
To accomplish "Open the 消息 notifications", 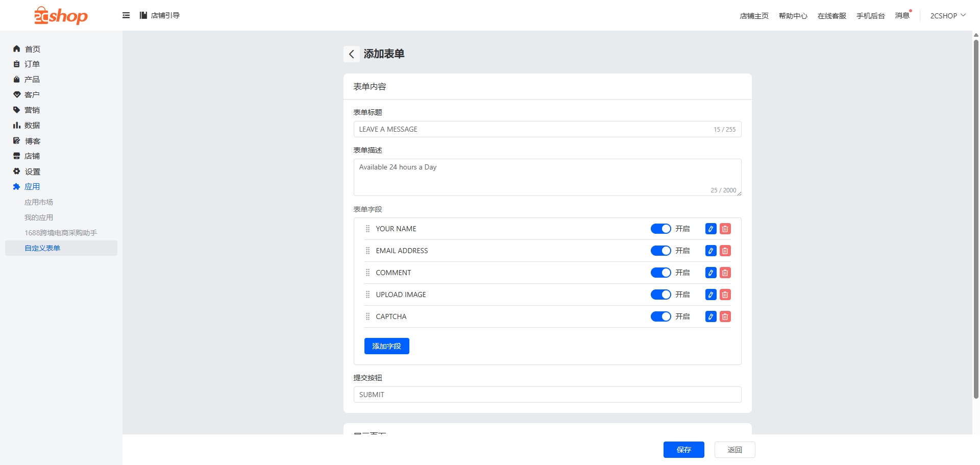I will 902,15.
